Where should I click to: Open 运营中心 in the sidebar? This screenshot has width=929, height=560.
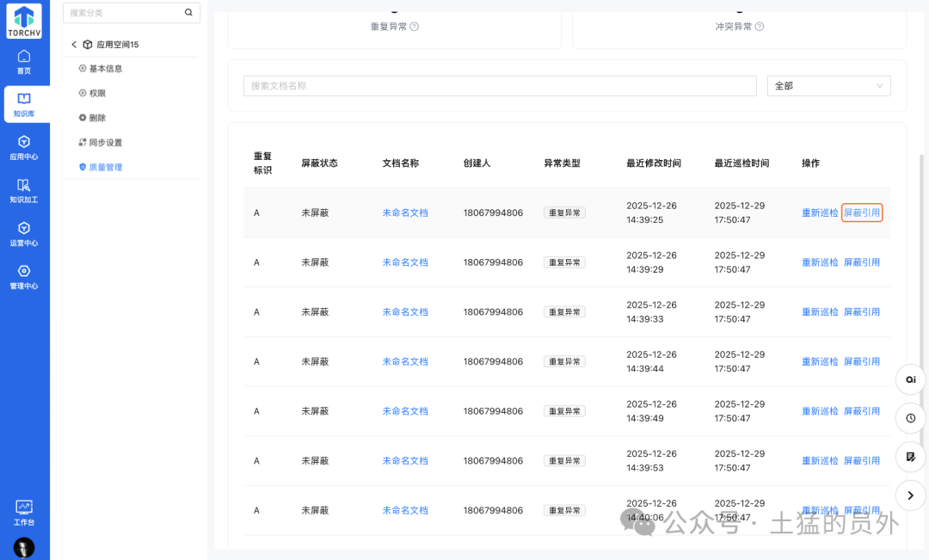24,234
